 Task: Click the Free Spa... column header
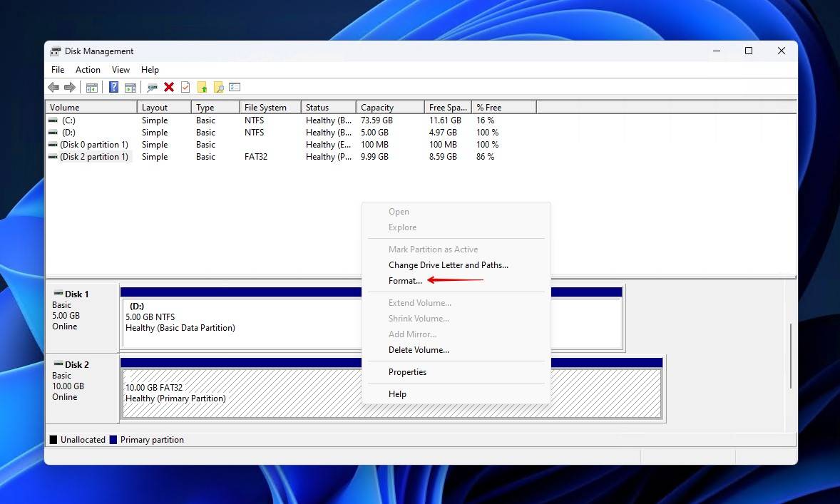tap(448, 107)
